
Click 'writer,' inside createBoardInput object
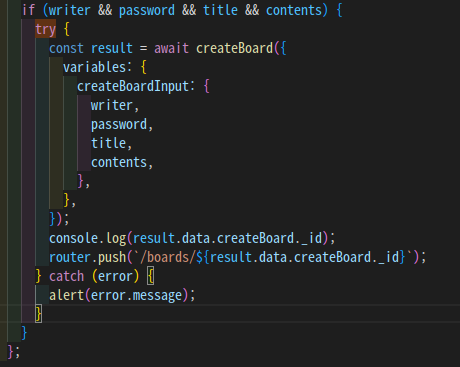click(x=115, y=105)
